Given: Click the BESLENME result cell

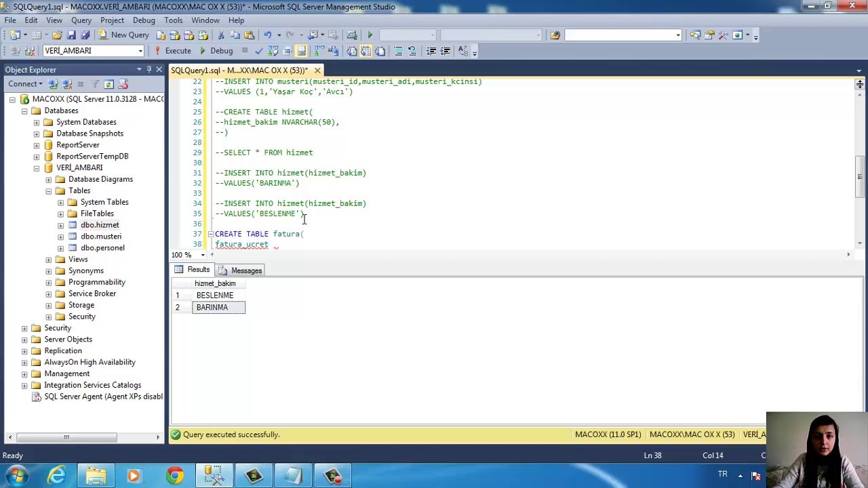Looking at the screenshot, I should coord(219,296).
